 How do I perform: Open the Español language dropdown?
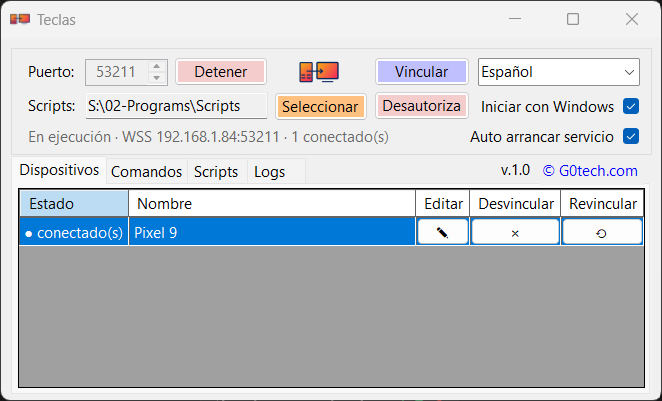[559, 72]
